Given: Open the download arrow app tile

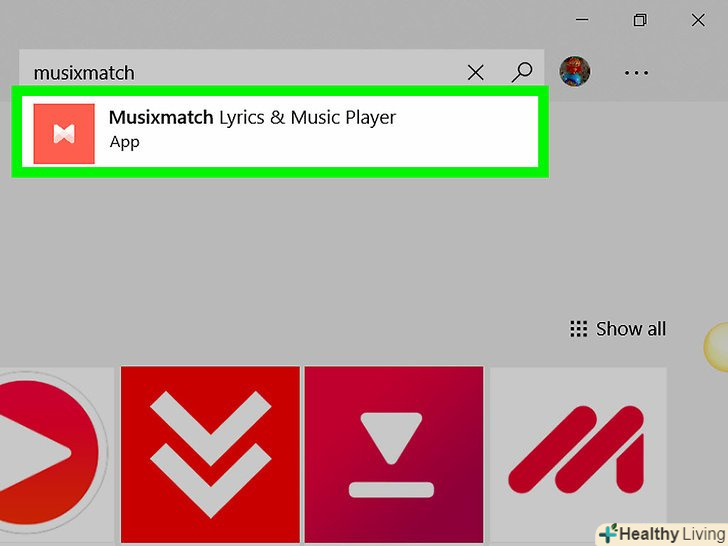Looking at the screenshot, I should (394, 455).
